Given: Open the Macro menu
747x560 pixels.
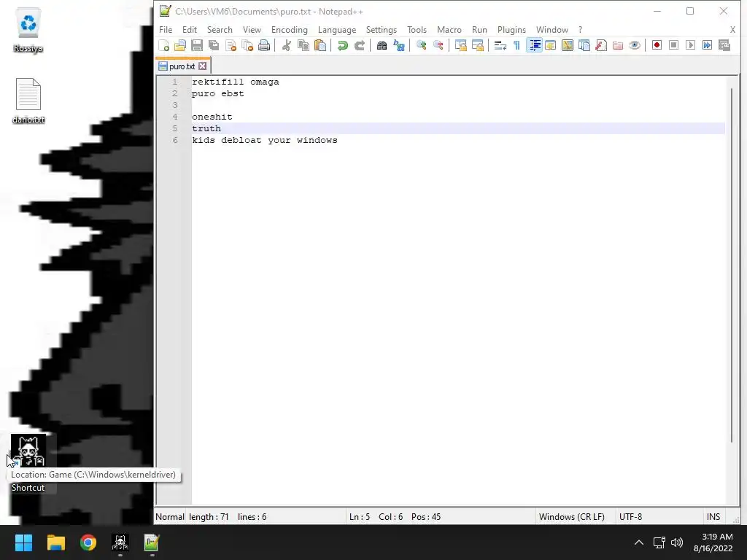Looking at the screenshot, I should point(449,29).
